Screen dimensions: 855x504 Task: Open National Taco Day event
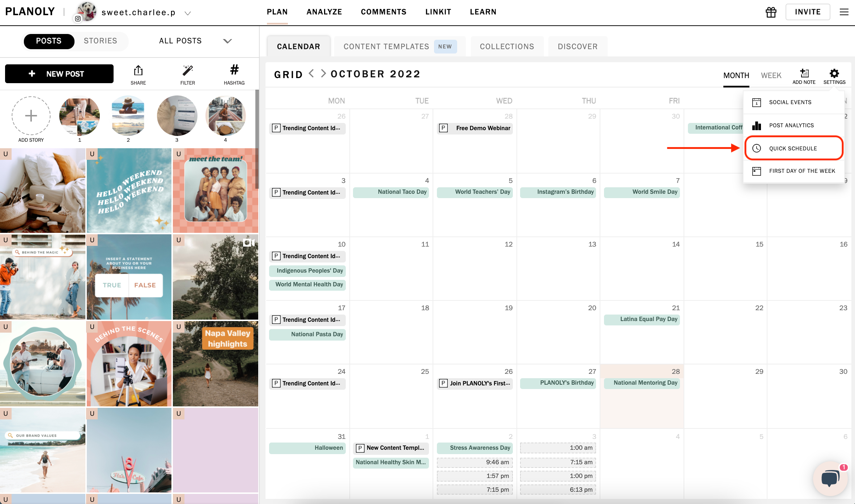point(391,192)
